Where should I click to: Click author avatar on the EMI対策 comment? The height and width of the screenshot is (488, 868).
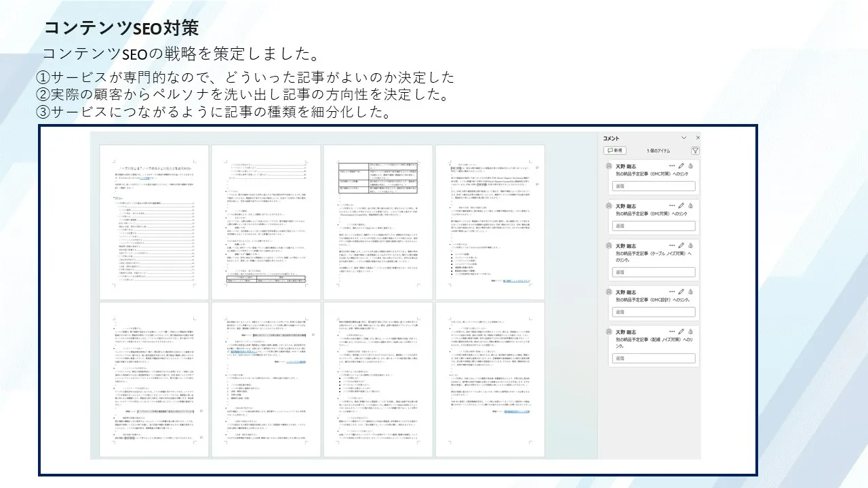609,205
